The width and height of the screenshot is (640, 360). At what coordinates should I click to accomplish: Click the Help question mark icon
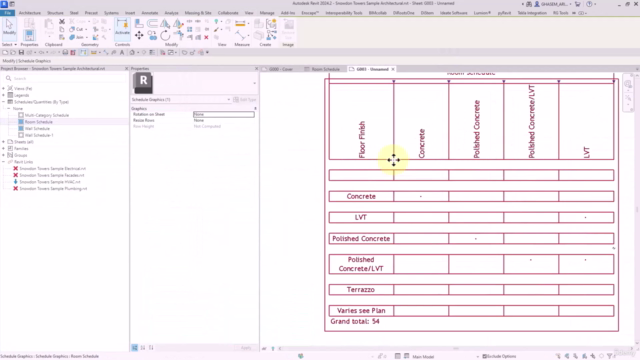(589, 4)
